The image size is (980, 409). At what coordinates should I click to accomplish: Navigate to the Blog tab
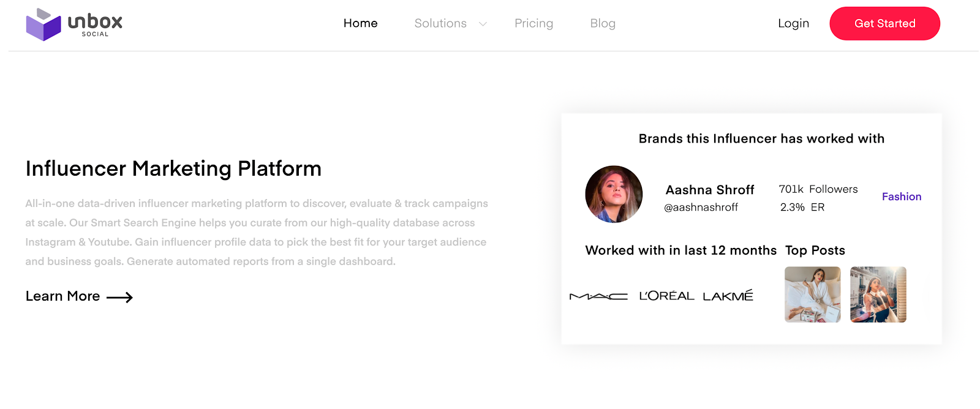click(602, 23)
